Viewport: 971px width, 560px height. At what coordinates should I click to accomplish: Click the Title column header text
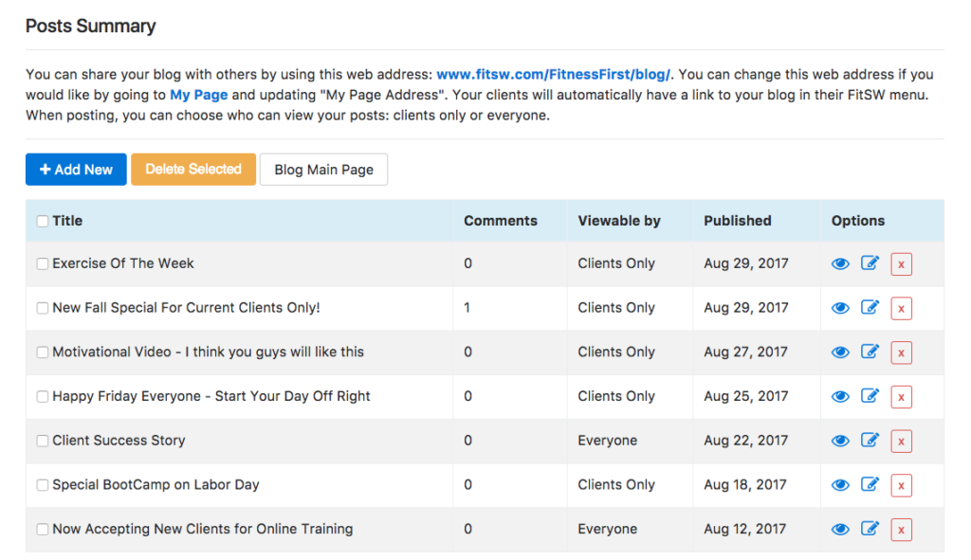67,221
